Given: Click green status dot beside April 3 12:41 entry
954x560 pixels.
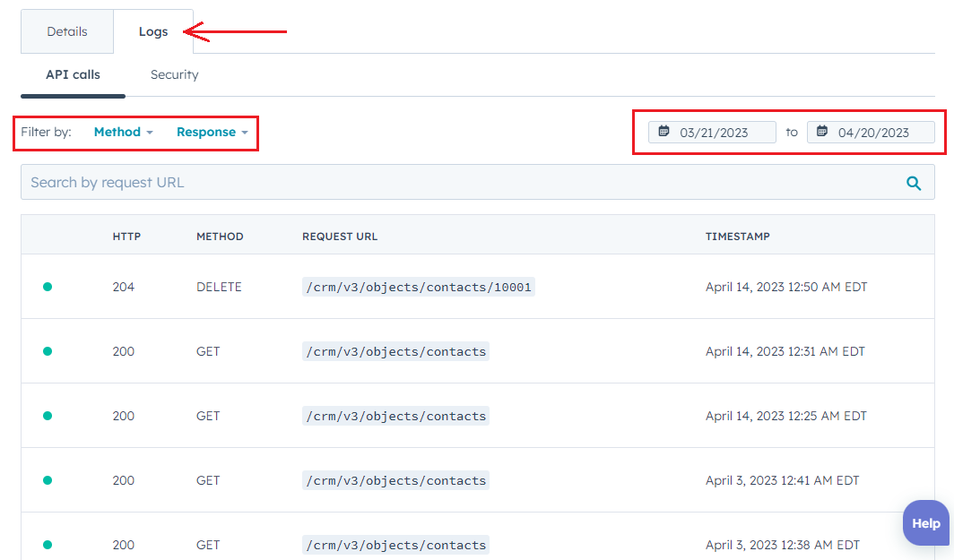Looking at the screenshot, I should pyautogui.click(x=48, y=480).
